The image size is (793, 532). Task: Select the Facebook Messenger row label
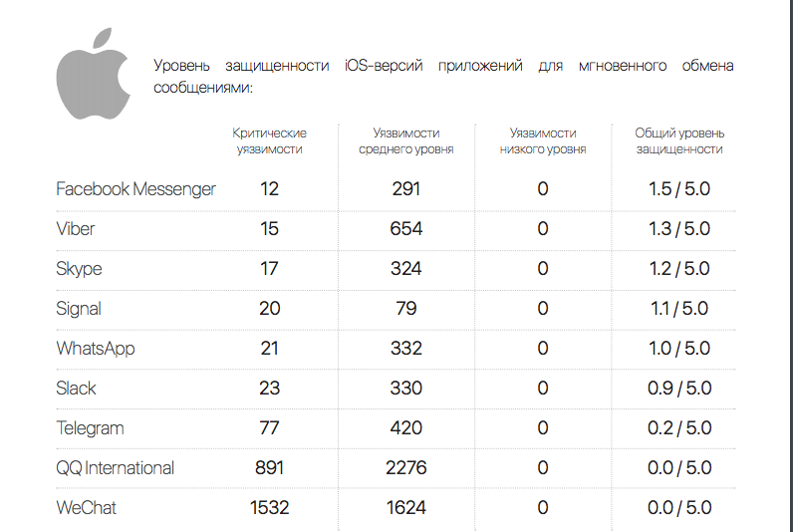pyautogui.click(x=135, y=189)
